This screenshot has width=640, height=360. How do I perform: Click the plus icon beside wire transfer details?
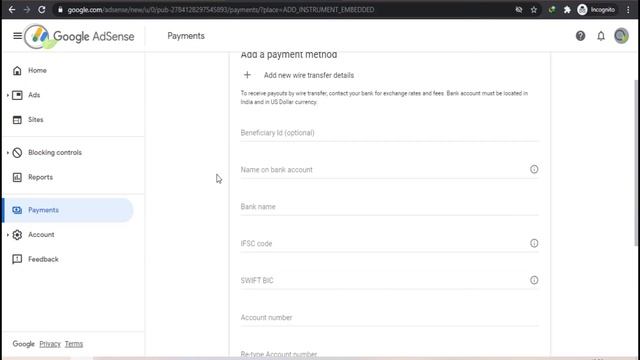click(x=247, y=75)
